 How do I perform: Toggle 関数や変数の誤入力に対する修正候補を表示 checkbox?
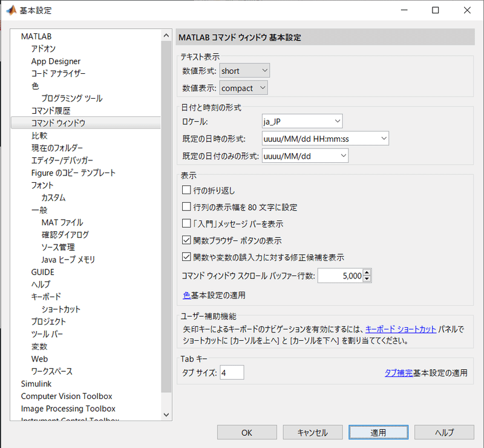click(186, 257)
